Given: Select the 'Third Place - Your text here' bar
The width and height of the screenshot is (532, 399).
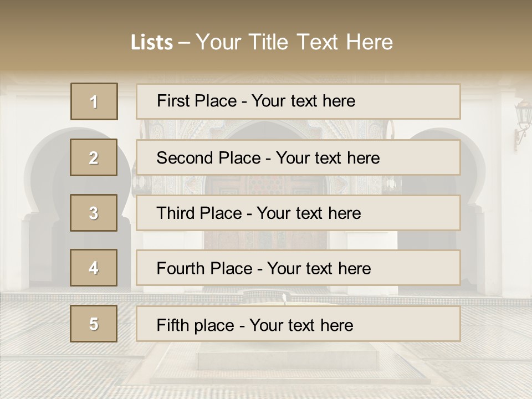Looking at the screenshot, I should (x=298, y=213).
